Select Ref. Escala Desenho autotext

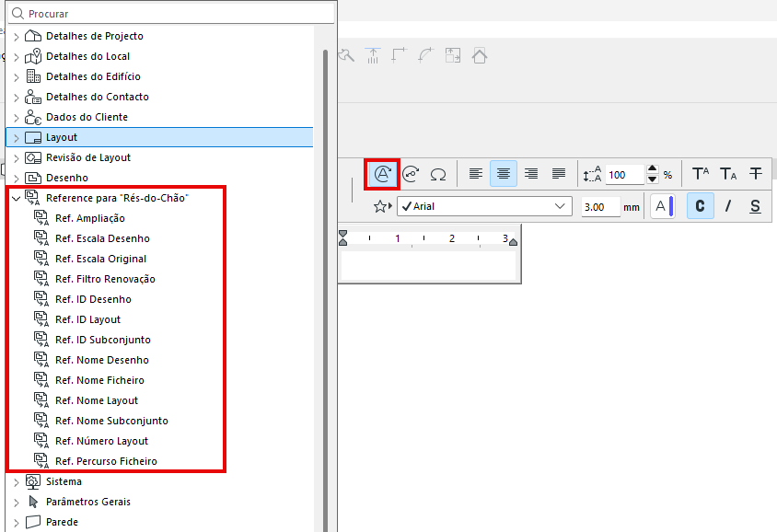(x=102, y=238)
